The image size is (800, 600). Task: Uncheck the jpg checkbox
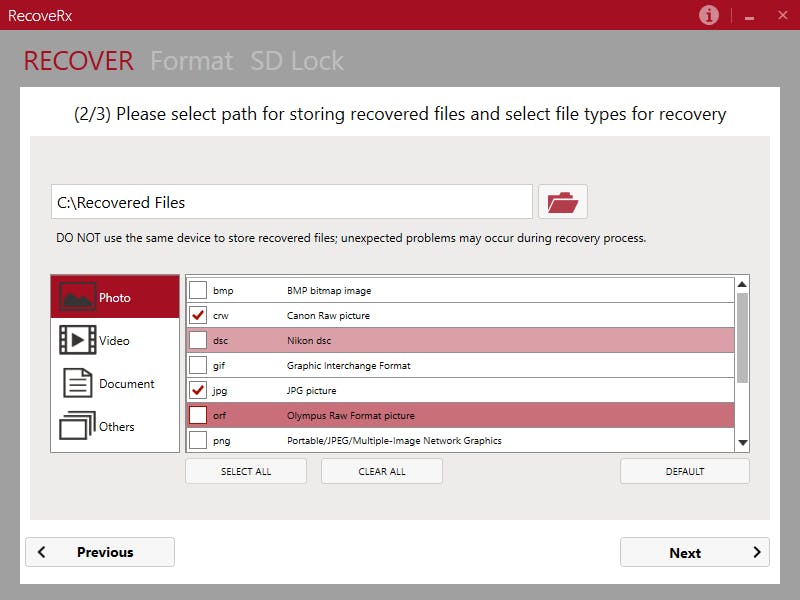(x=198, y=390)
